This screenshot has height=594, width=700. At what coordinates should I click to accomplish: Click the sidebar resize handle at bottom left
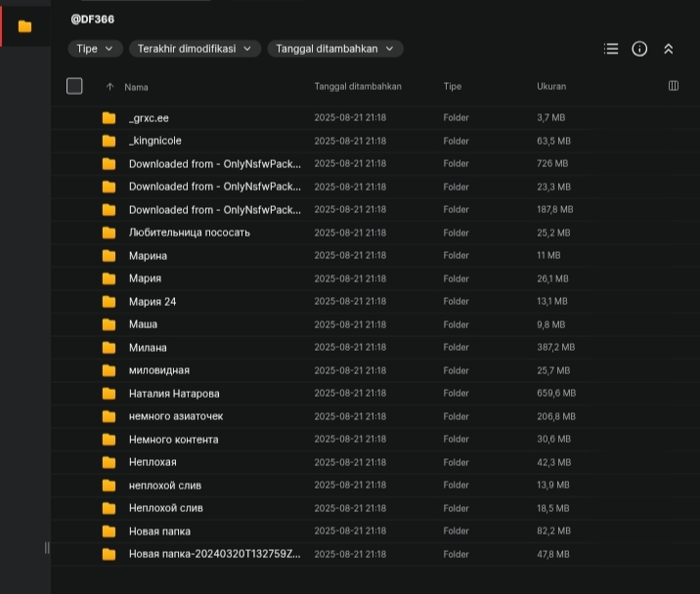click(x=47, y=547)
